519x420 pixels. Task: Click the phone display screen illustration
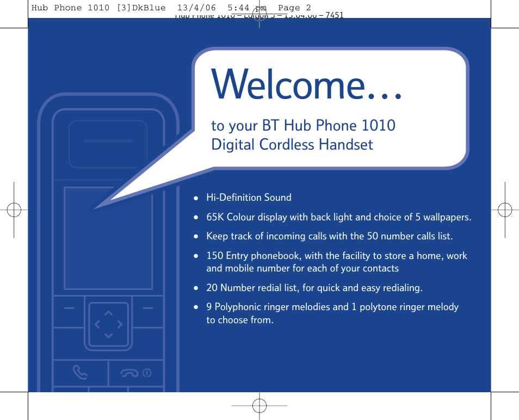click(108, 238)
